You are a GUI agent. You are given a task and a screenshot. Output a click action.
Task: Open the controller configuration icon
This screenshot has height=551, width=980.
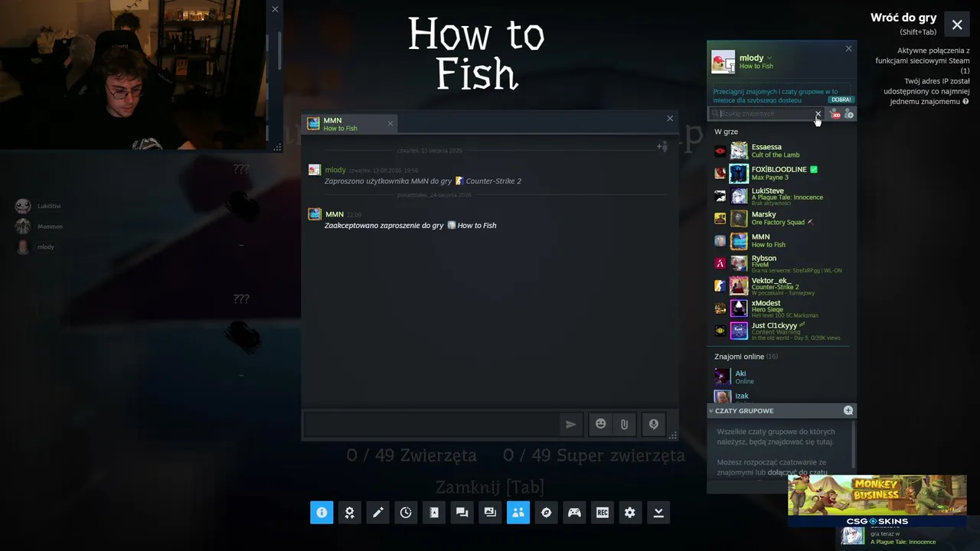point(574,513)
